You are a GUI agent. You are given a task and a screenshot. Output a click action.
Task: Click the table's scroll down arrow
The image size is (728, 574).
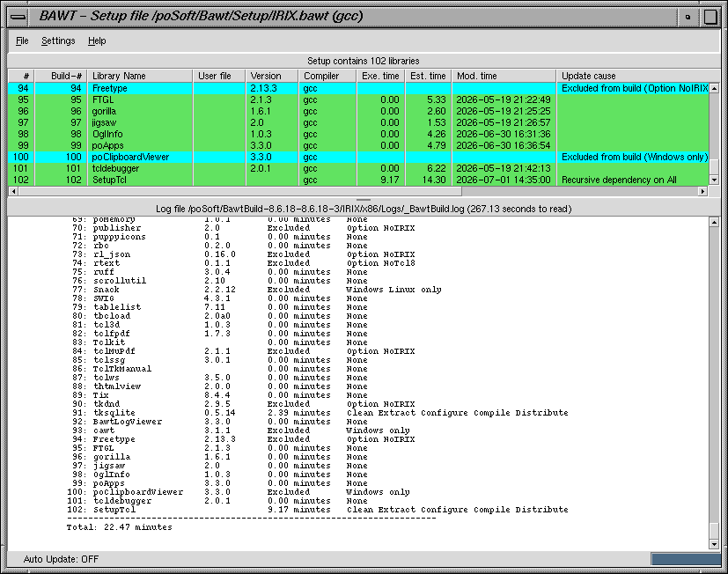714,180
